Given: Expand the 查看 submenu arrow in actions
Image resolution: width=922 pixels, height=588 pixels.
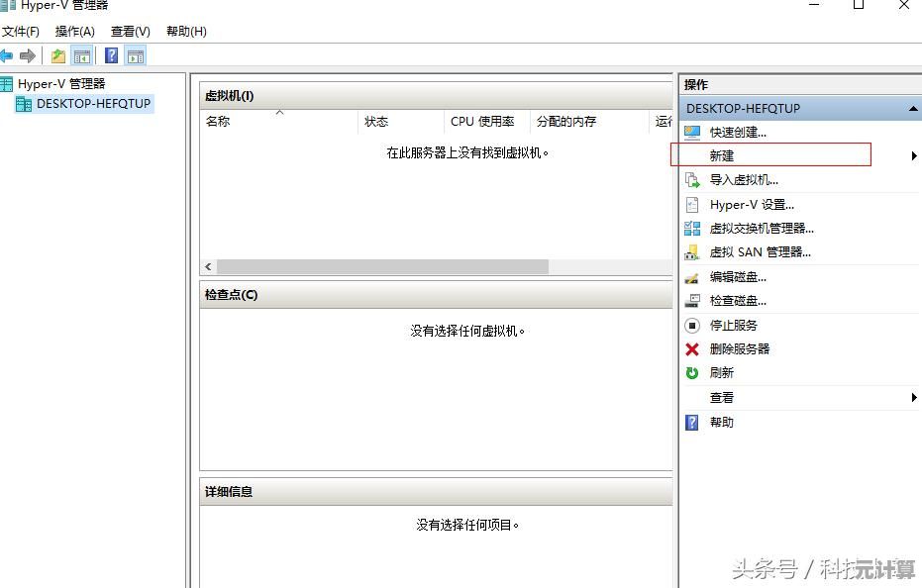Looking at the screenshot, I should [x=914, y=398].
